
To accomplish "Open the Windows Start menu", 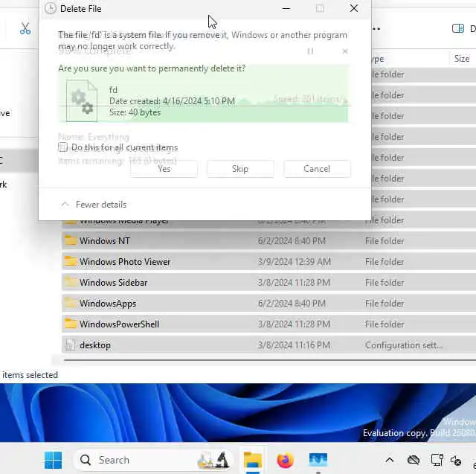I will (53, 460).
